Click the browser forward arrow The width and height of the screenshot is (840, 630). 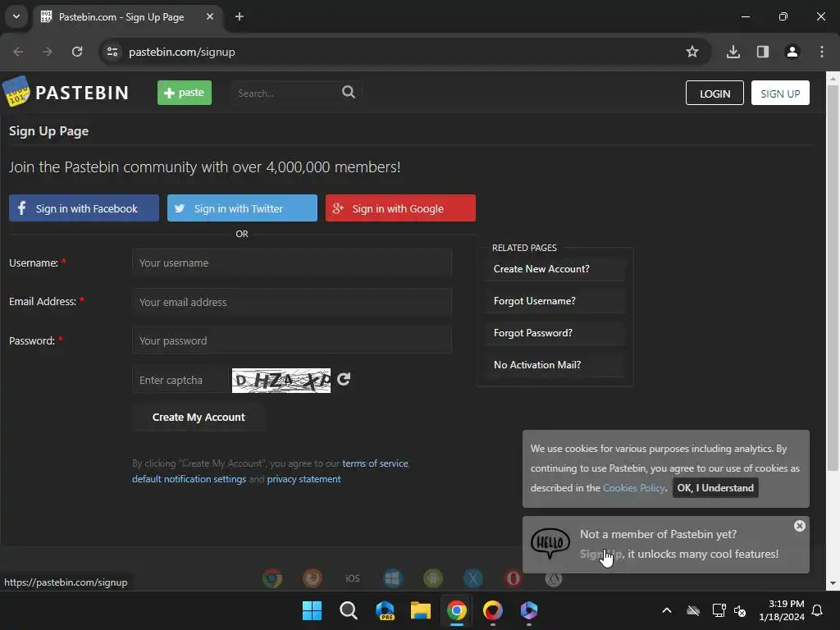(48, 52)
